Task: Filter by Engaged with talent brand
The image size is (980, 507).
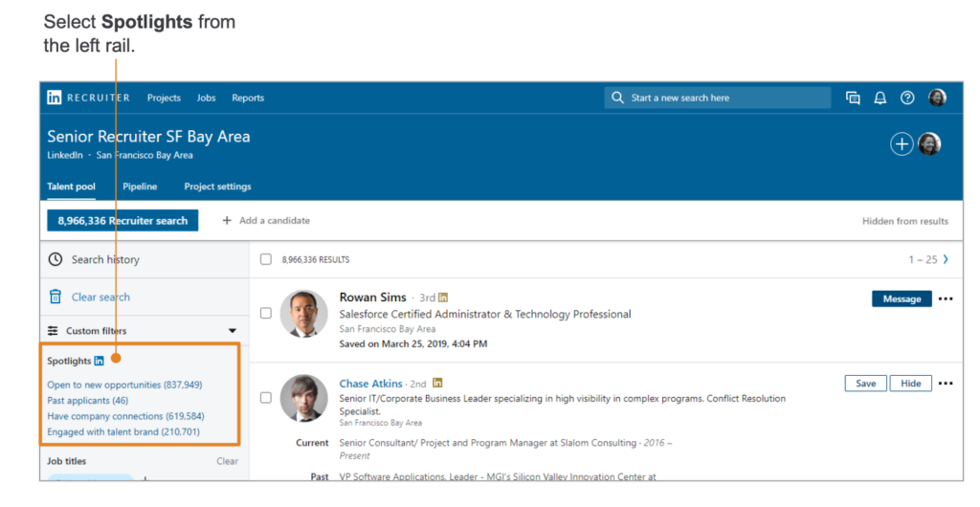Action: pyautogui.click(x=123, y=431)
